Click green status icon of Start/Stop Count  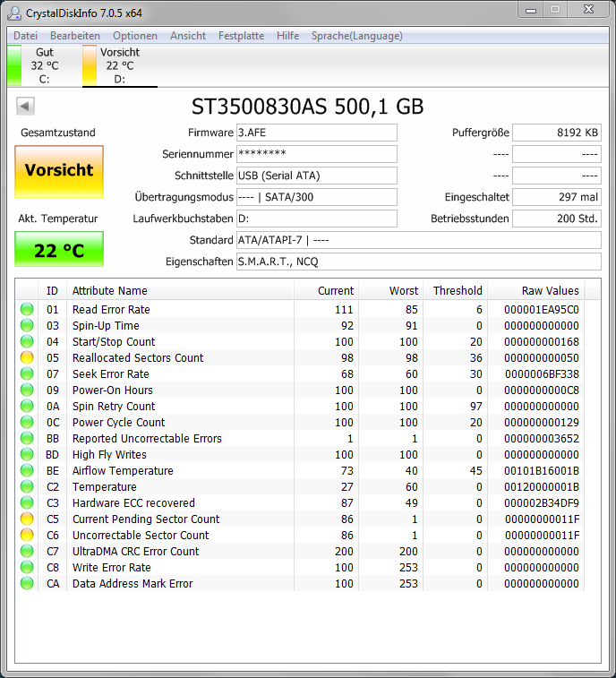pos(27,341)
